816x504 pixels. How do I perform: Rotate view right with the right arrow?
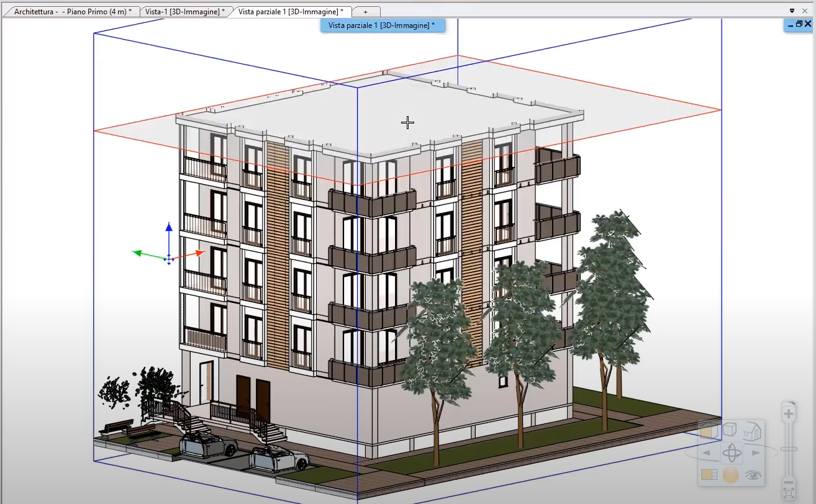point(756,452)
